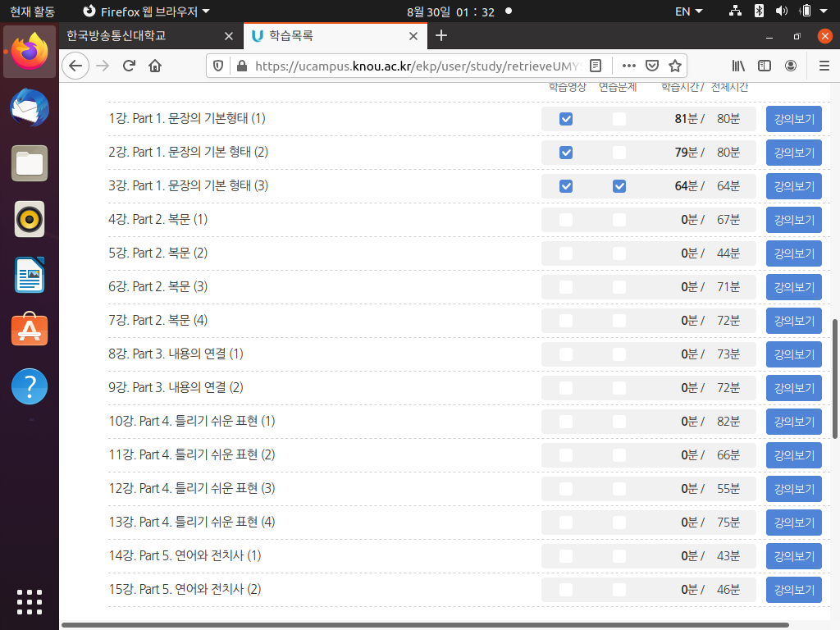Toggle practice checkbox for lecture 3

[x=619, y=186]
